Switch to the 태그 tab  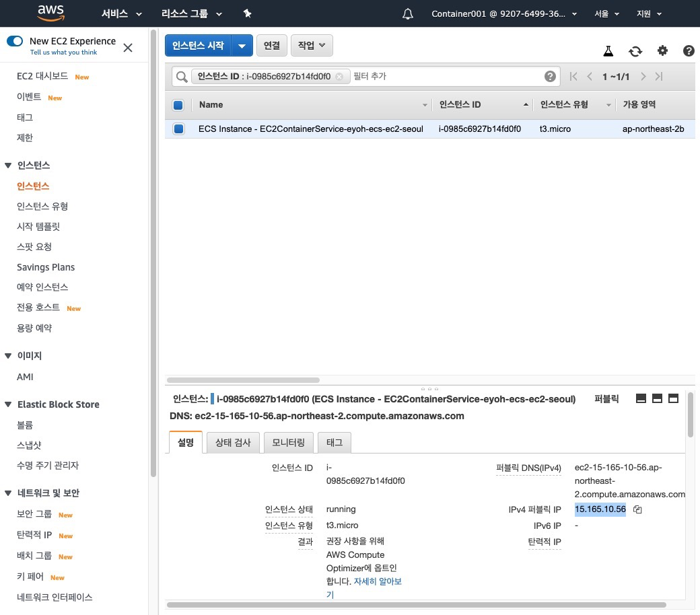(x=335, y=442)
